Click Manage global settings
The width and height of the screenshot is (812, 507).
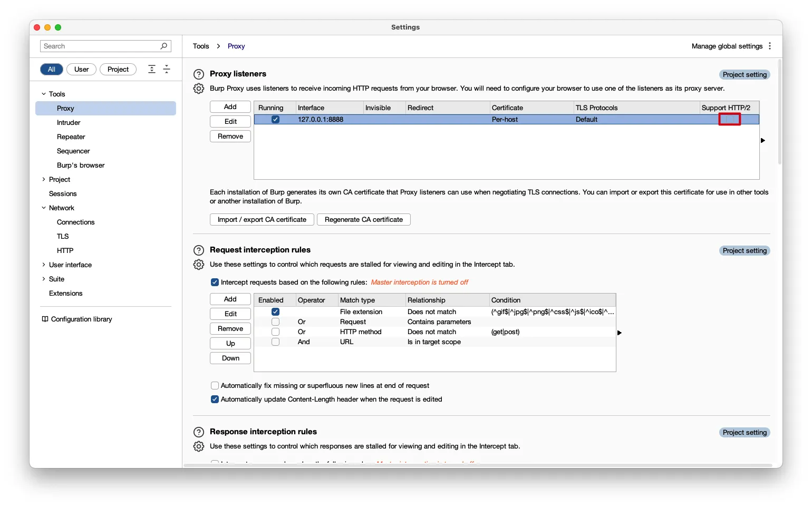click(727, 46)
